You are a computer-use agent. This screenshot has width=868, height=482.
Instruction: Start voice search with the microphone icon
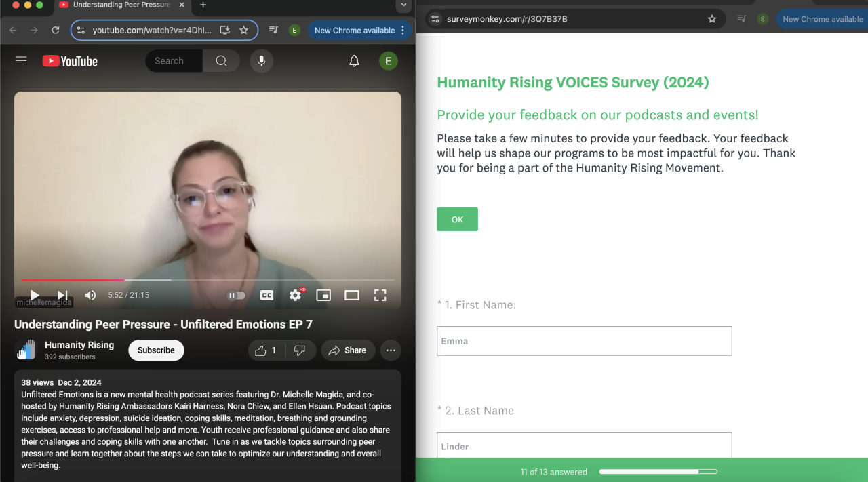click(x=261, y=61)
